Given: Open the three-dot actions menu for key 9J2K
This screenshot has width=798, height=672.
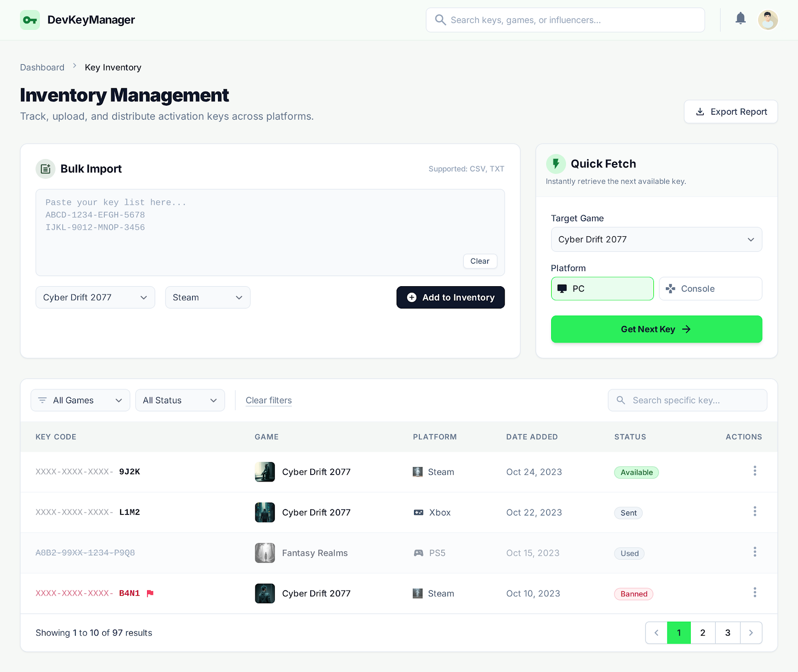Looking at the screenshot, I should (755, 471).
